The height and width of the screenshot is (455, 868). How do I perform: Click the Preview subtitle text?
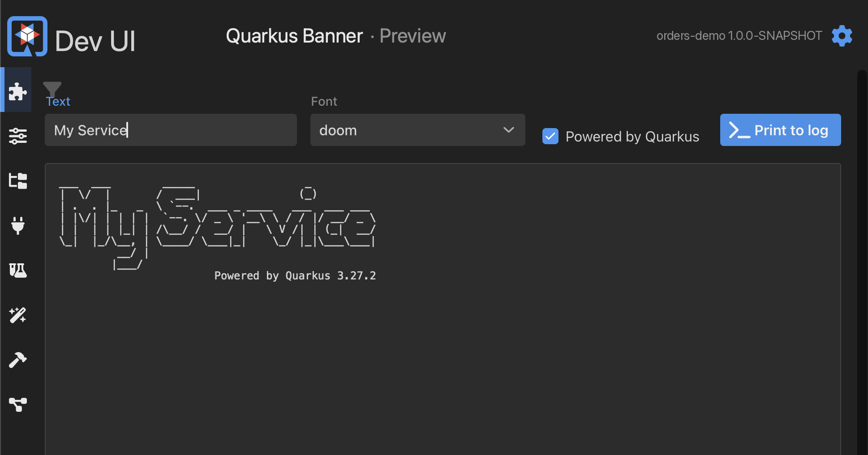[413, 36]
